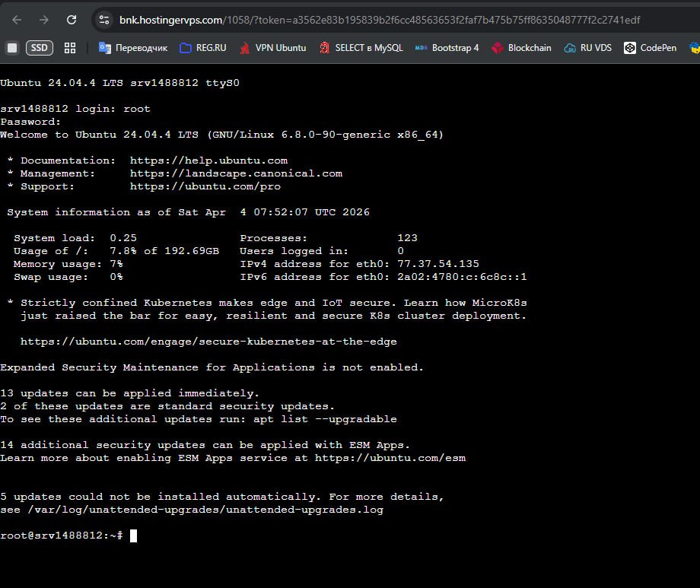
Task: Click the https://ubuntu.com/pro support URL
Action: 205,186
